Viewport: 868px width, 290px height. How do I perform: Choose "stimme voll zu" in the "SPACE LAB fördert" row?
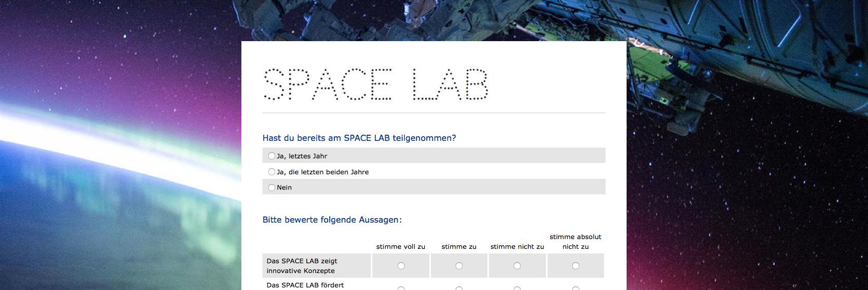[x=401, y=288]
